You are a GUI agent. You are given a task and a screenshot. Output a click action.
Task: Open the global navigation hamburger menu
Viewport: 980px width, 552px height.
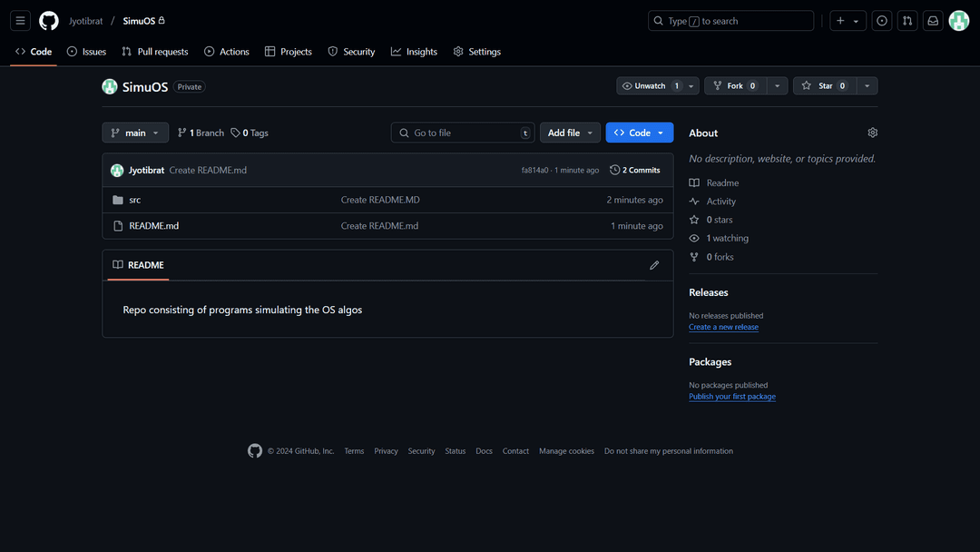click(x=20, y=21)
